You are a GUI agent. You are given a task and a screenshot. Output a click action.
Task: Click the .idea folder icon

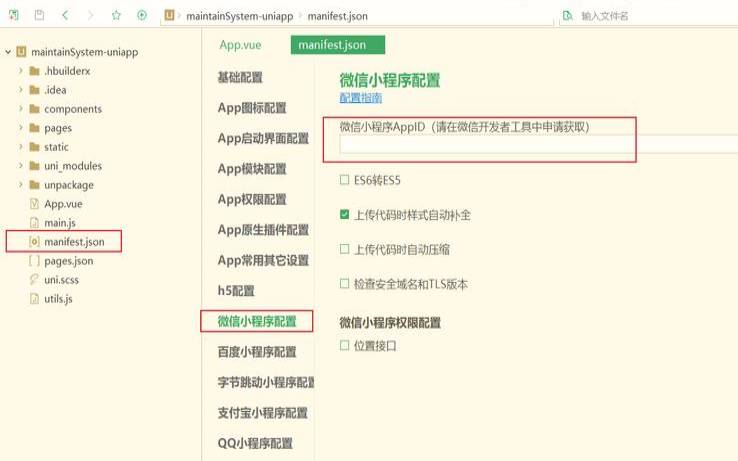click(x=34, y=90)
